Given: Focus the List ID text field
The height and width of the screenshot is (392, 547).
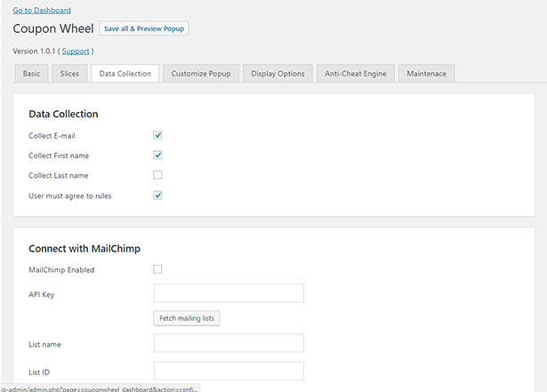Looking at the screenshot, I should point(229,371).
